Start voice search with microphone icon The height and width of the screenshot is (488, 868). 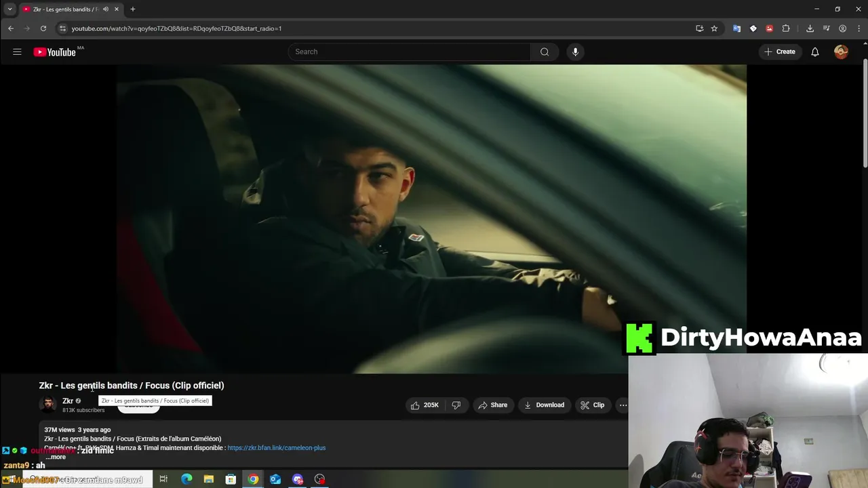point(575,52)
